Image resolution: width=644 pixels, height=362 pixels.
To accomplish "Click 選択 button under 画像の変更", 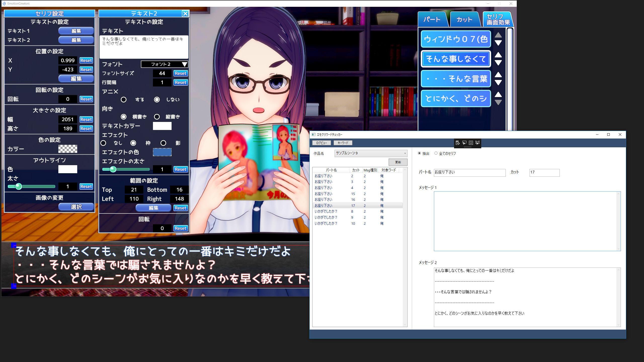I will pos(76,207).
